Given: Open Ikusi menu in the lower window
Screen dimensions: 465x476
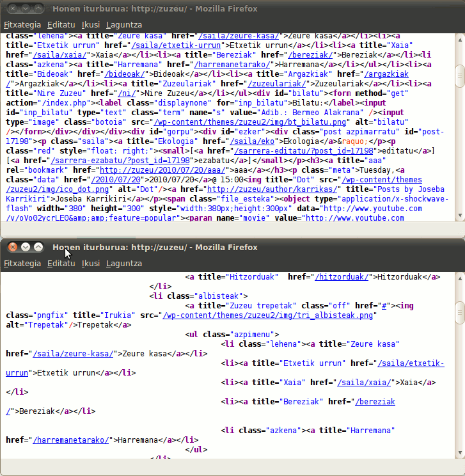Looking at the screenshot, I should [x=91, y=263].
